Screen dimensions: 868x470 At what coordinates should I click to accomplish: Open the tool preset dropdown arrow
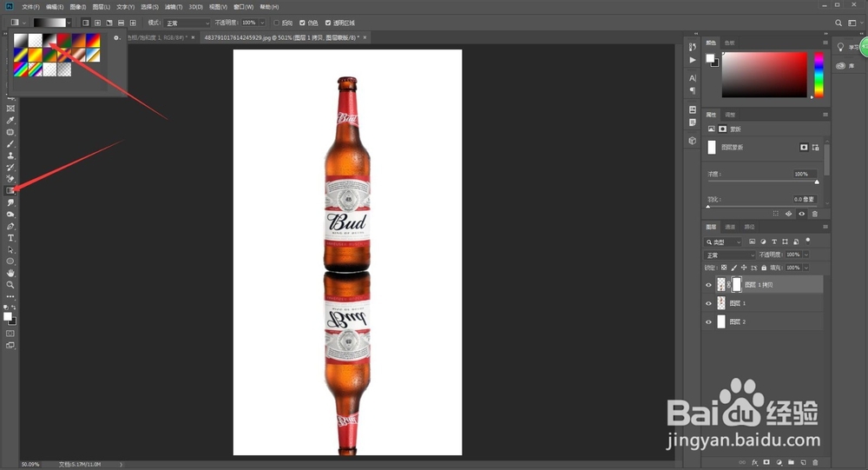click(23, 23)
